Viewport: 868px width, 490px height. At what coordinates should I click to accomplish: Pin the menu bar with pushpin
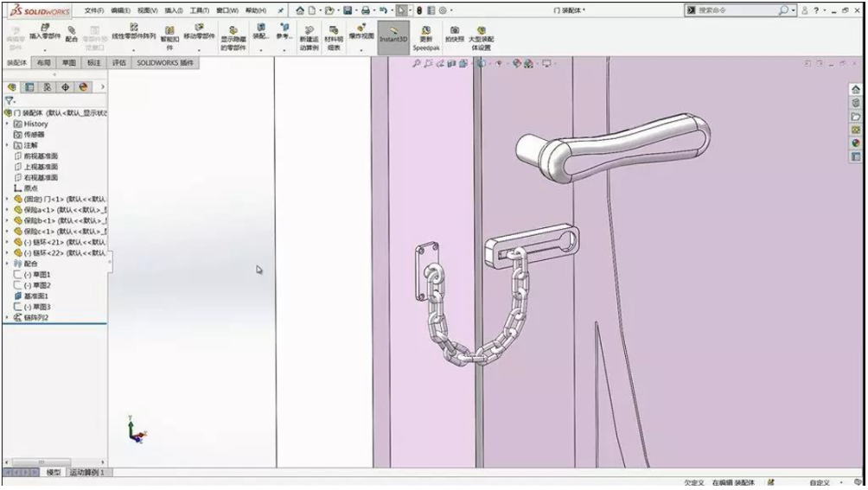click(x=281, y=10)
